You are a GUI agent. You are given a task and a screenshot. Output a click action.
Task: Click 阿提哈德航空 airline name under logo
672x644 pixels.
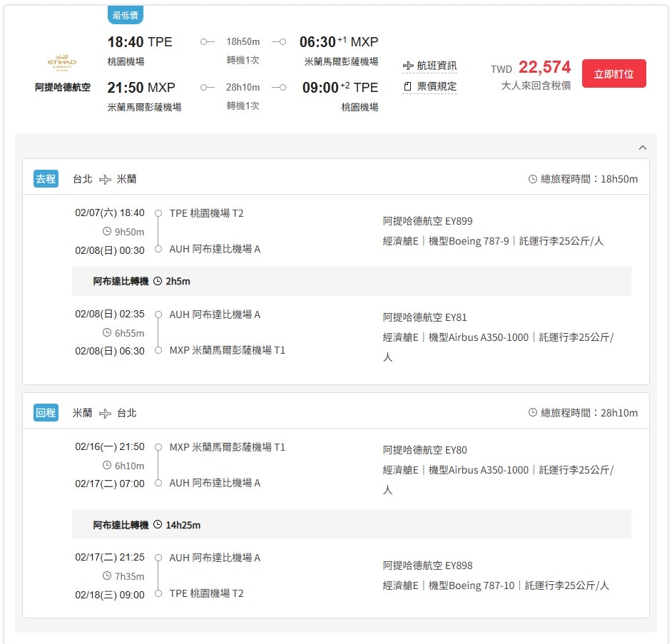pyautogui.click(x=63, y=88)
